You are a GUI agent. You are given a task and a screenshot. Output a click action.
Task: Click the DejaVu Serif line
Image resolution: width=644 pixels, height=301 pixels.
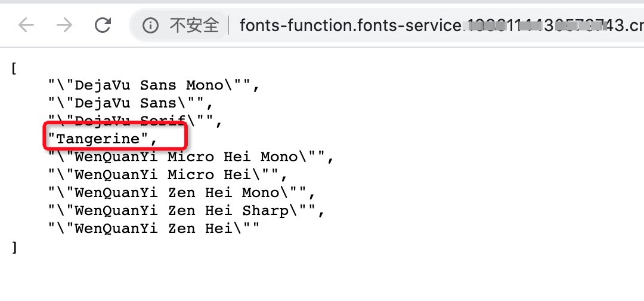(x=135, y=121)
